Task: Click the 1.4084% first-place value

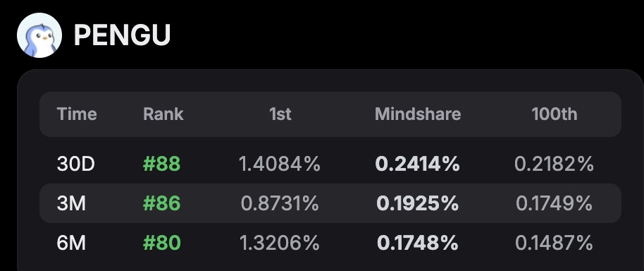Action: [x=280, y=164]
